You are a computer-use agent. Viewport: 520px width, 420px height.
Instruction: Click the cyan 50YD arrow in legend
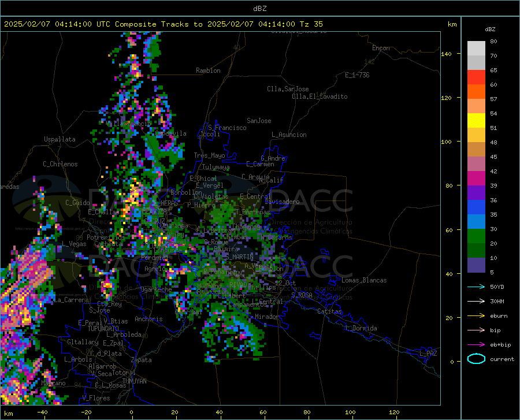tap(476, 287)
